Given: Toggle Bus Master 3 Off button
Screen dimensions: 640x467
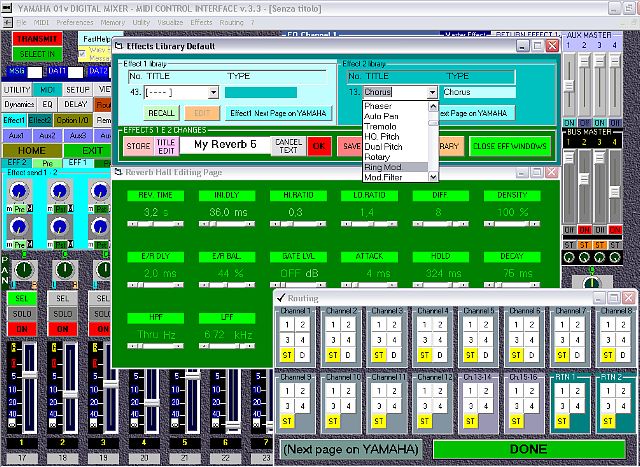Looking at the screenshot, I should tap(600, 230).
